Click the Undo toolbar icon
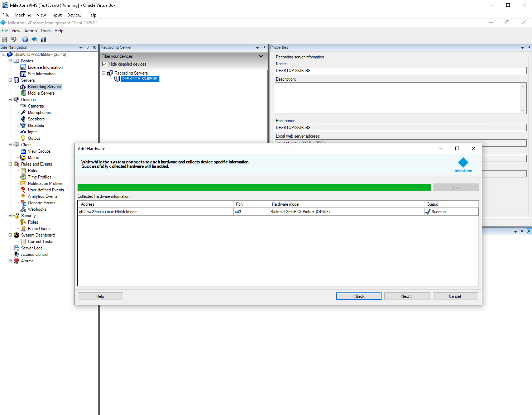532x415 pixels. (14, 39)
